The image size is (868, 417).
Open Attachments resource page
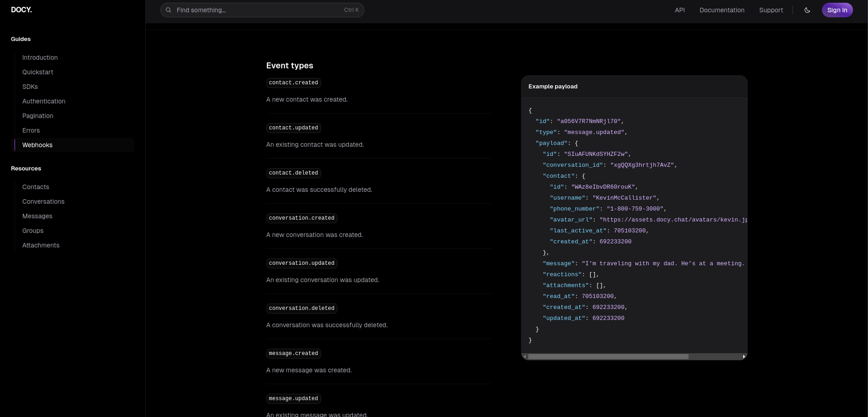tap(41, 245)
